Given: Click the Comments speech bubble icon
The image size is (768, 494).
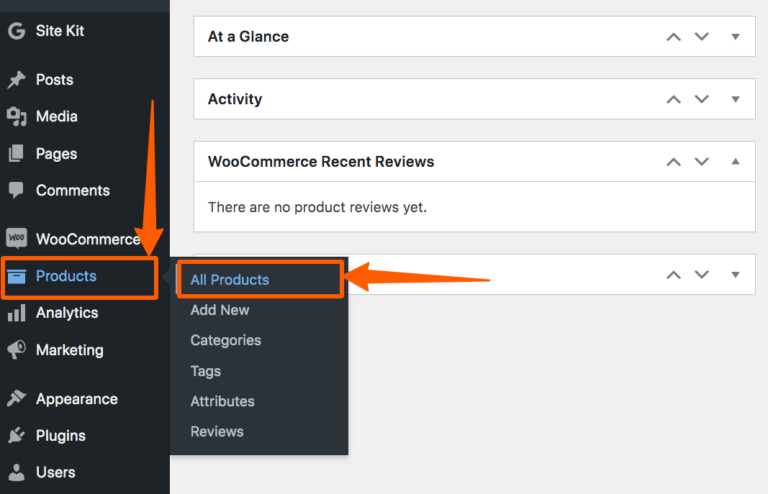Looking at the screenshot, I should [16, 190].
